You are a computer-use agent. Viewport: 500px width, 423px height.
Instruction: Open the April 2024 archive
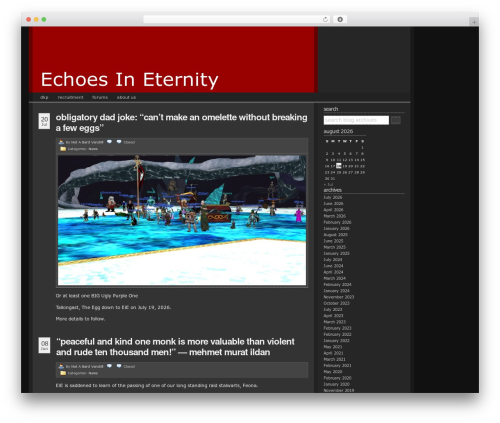tap(333, 272)
